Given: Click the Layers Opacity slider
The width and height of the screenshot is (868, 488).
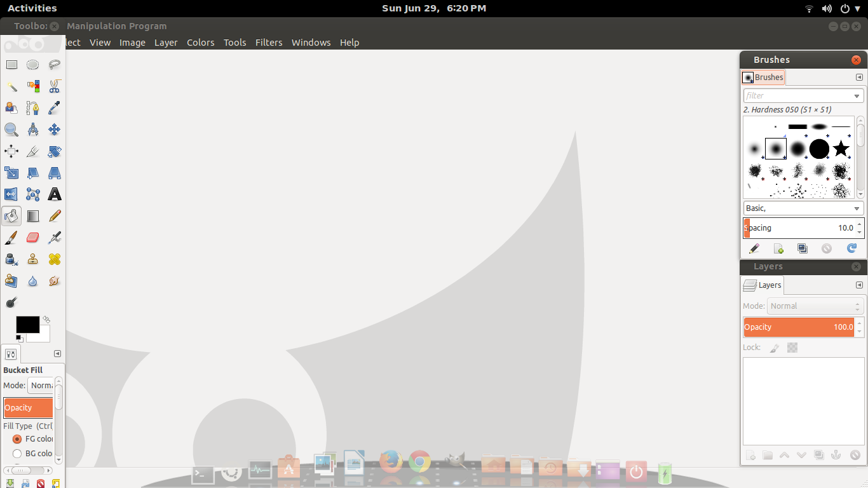Looking at the screenshot, I should (799, 327).
